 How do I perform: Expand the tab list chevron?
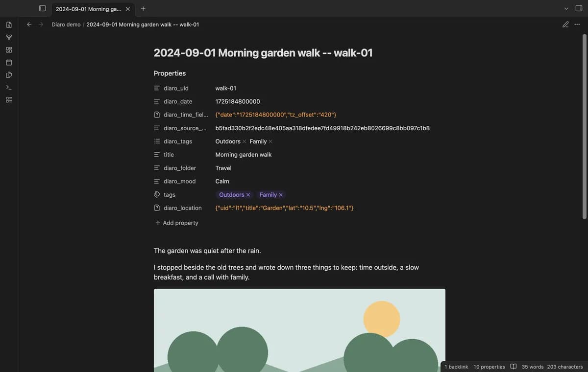coord(566,9)
